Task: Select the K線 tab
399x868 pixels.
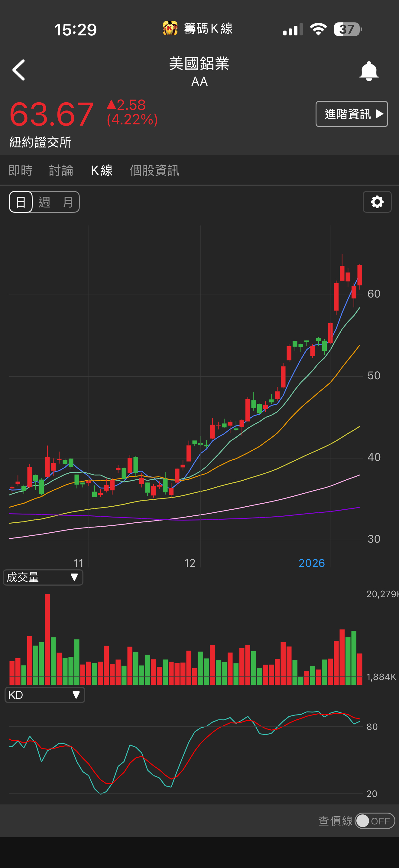Action: pos(102,170)
